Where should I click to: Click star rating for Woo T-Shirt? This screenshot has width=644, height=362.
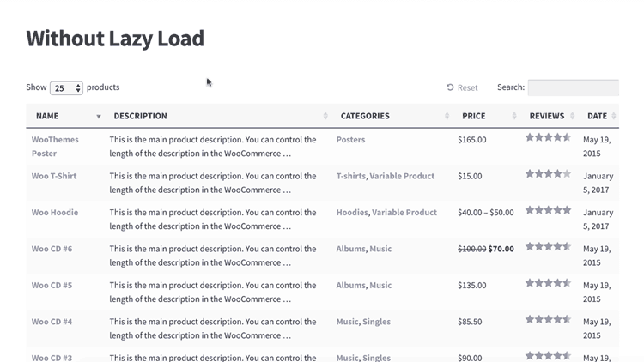pyautogui.click(x=548, y=174)
